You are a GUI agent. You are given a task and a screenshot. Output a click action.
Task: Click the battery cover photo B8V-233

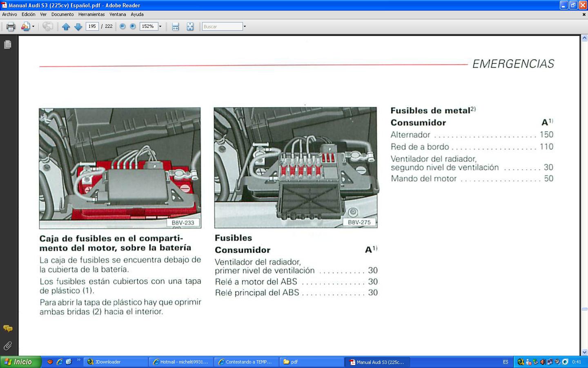120,168
